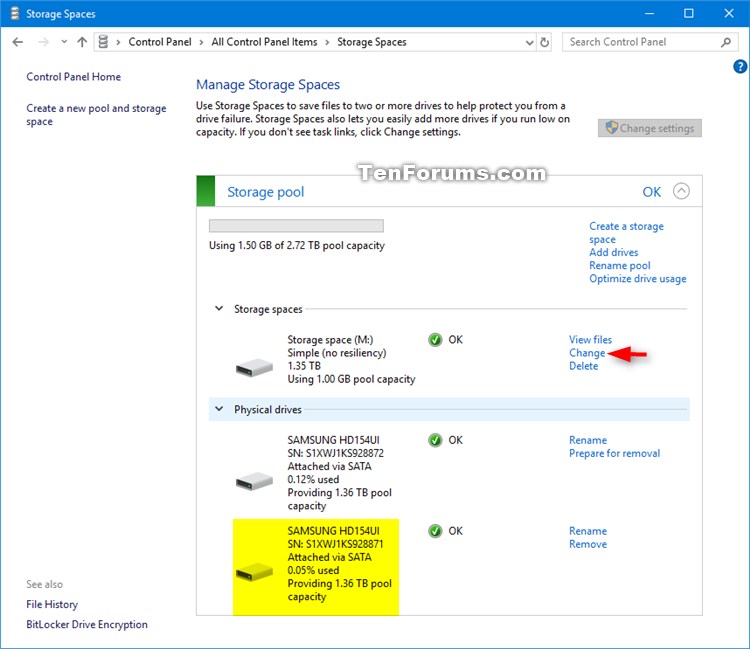
Task: Click the Storage Spaces address bar icon
Action: pos(103,42)
